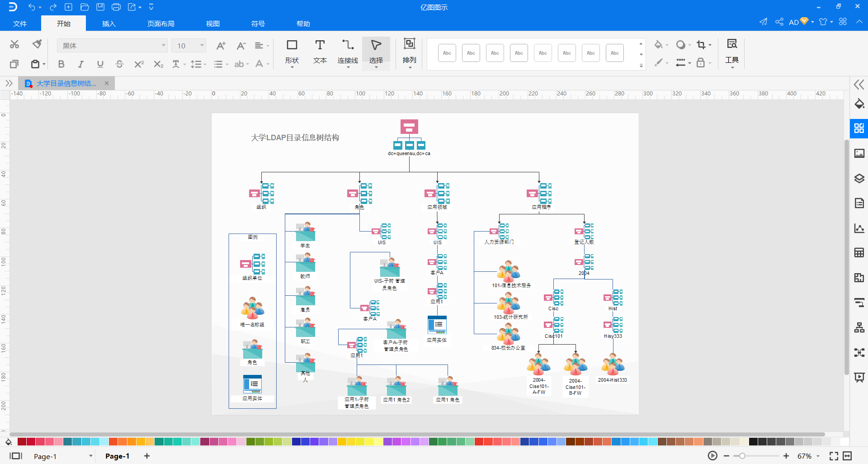Viewport: 868px width, 464px height.
Task: Expand the style gallery more arrow
Action: [x=641, y=65]
